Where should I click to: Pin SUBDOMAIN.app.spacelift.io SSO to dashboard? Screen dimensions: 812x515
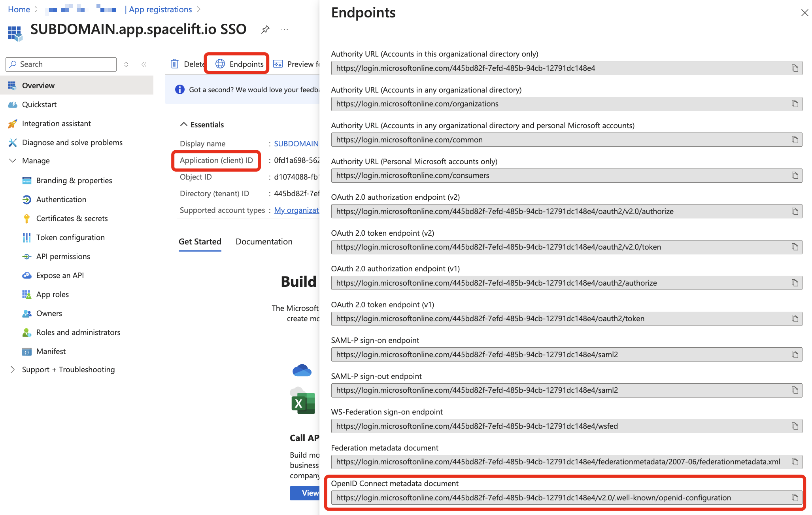pyautogui.click(x=265, y=29)
